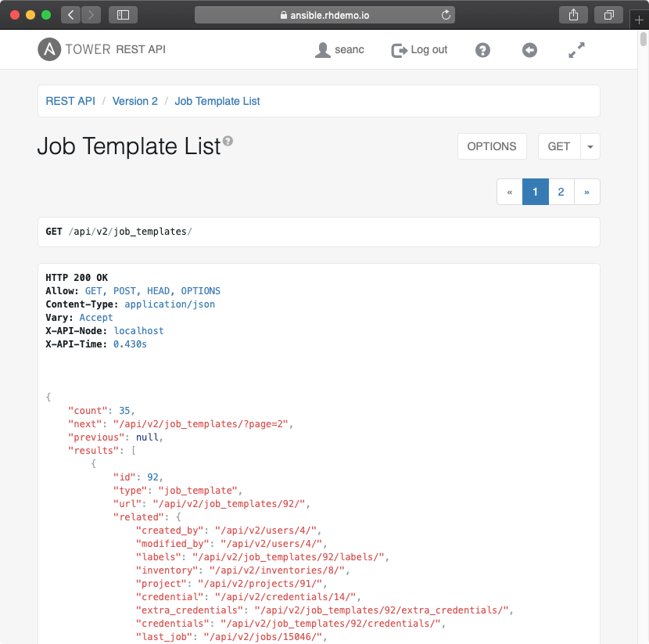Click the OPTIONS button
The width and height of the screenshot is (649, 644).
(491, 146)
